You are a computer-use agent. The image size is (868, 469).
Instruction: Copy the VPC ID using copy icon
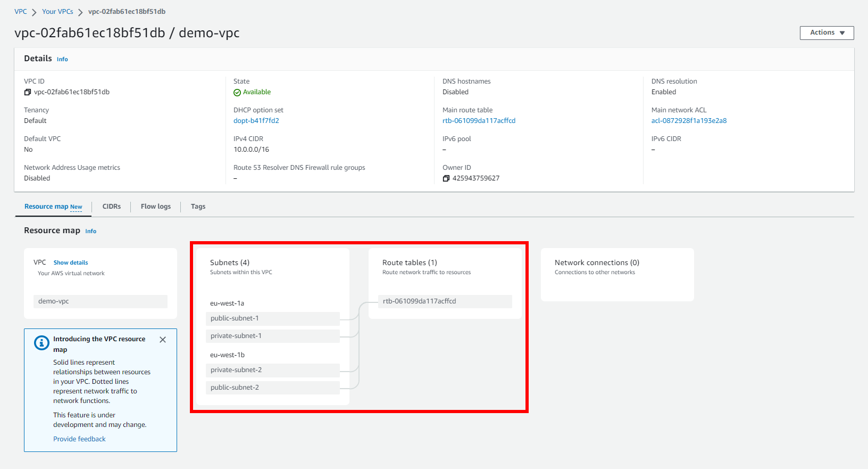28,92
